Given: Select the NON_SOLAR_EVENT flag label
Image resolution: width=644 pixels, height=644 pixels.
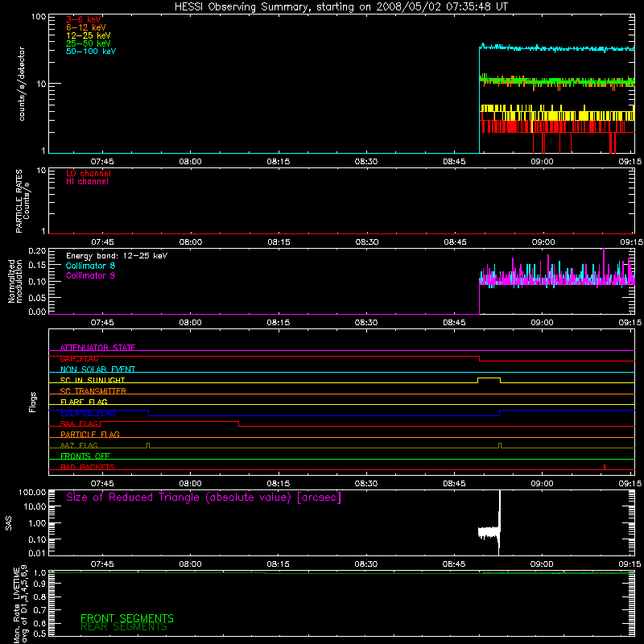Looking at the screenshot, I should (97, 369).
